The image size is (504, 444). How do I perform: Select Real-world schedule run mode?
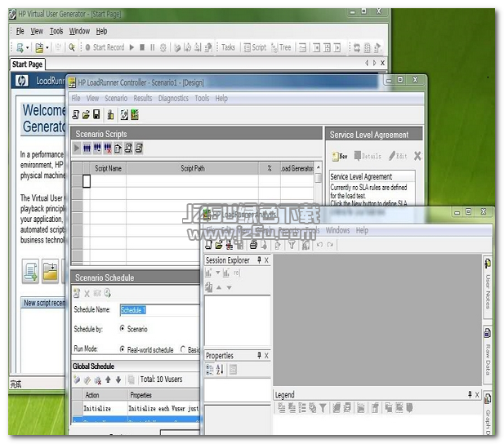coord(123,349)
